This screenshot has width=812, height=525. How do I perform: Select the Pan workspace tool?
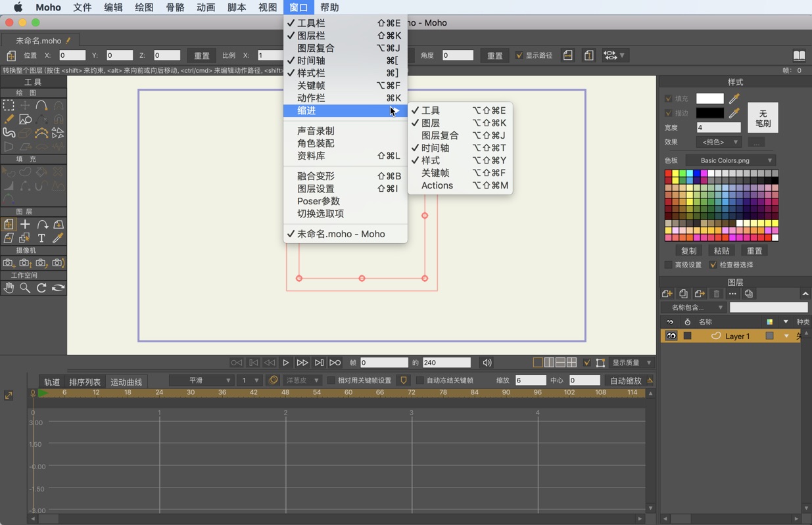click(9, 288)
